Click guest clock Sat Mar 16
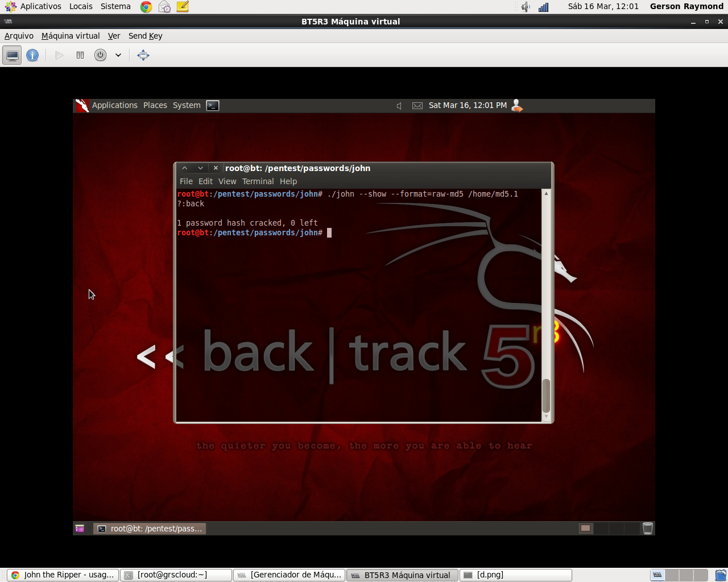 (x=468, y=105)
